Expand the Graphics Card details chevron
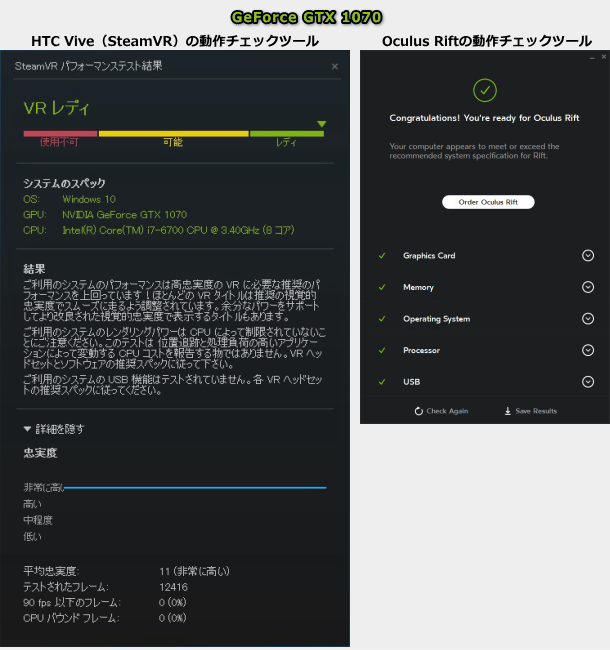The width and height of the screenshot is (610, 650). pyautogui.click(x=588, y=255)
